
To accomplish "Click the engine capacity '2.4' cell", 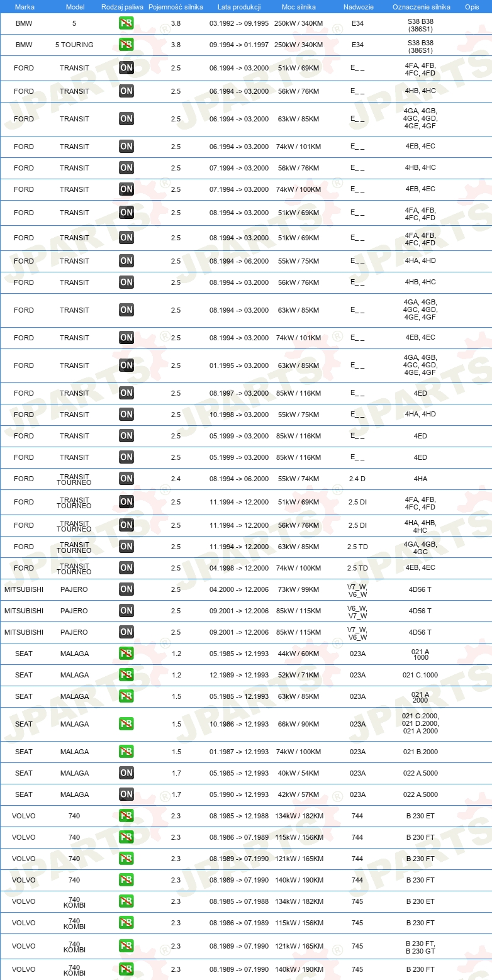I will click(x=176, y=479).
